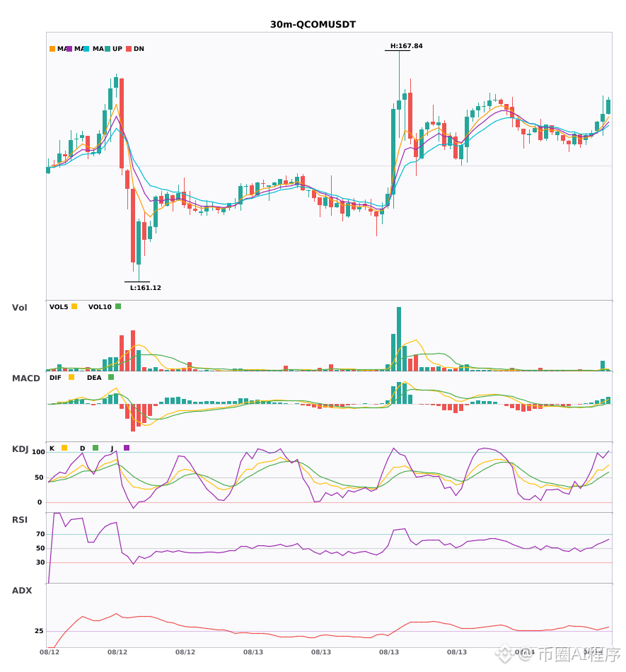Viewport: 626px width, 672px height.
Task: Select the ADX panel label
Action: (x=22, y=591)
